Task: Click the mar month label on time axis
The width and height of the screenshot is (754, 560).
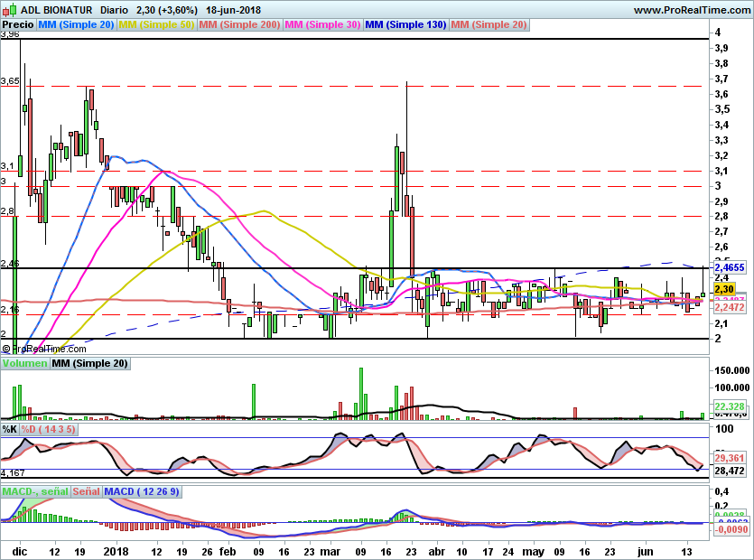Action: pos(330,552)
